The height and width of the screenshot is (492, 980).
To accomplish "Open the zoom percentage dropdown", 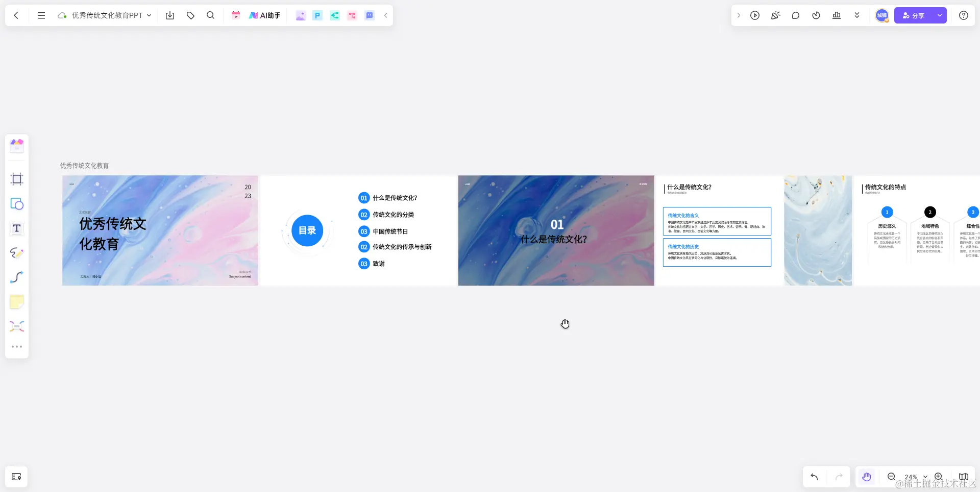I will pos(924,477).
